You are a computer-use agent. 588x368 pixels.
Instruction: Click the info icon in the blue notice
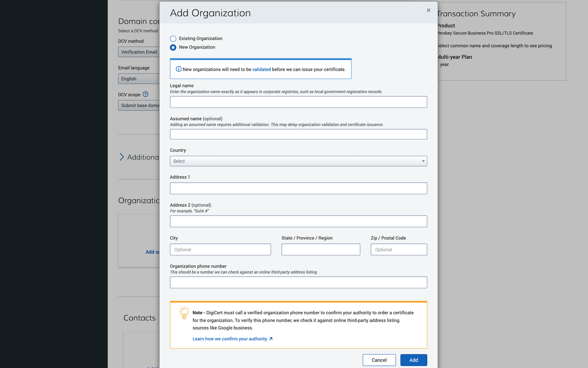click(x=178, y=69)
